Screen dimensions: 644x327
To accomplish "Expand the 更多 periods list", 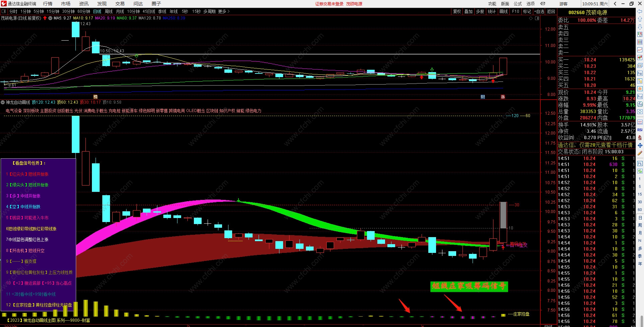I will [x=224, y=11].
